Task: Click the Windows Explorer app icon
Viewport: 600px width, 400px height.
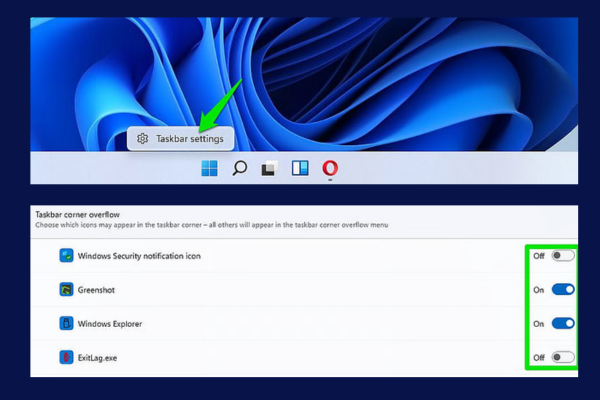Action: [66, 323]
